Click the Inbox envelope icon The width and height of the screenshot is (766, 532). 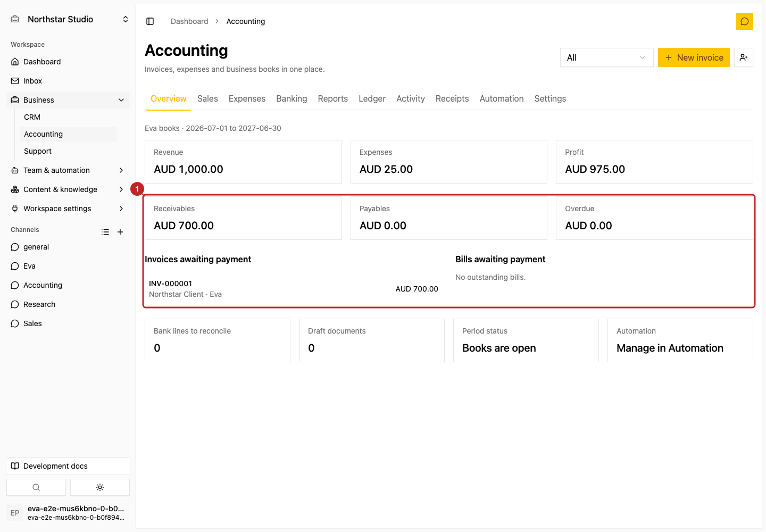(x=15, y=81)
